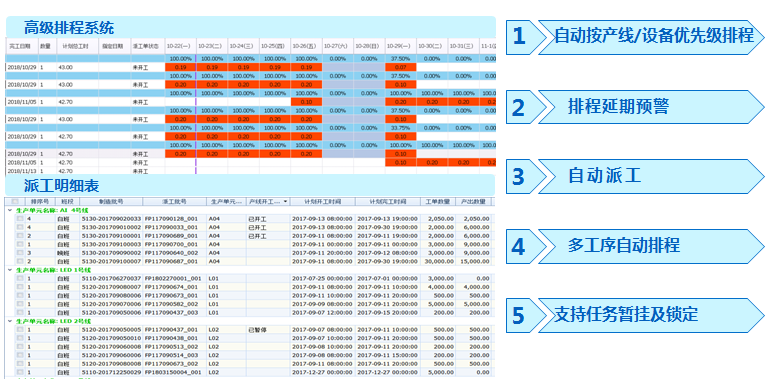The image size is (765, 383).
Task: Click the 派工单状态 column header
Action: click(147, 46)
